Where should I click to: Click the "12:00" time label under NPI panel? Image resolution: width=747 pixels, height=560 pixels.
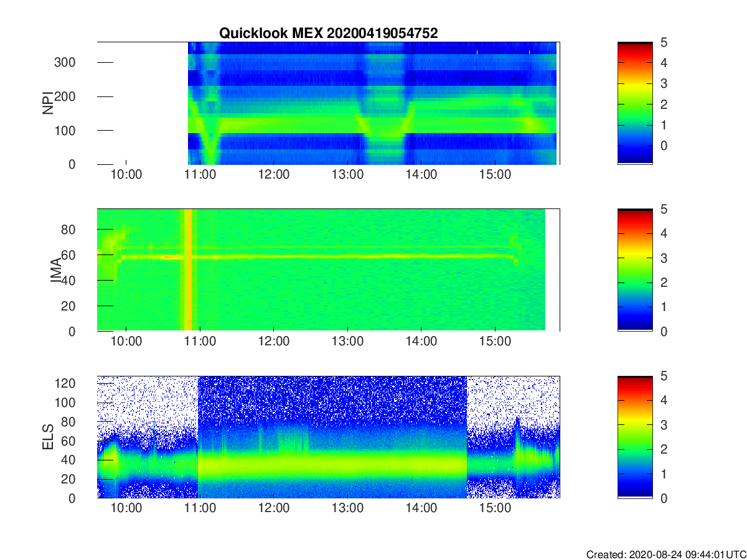pyautogui.click(x=273, y=175)
